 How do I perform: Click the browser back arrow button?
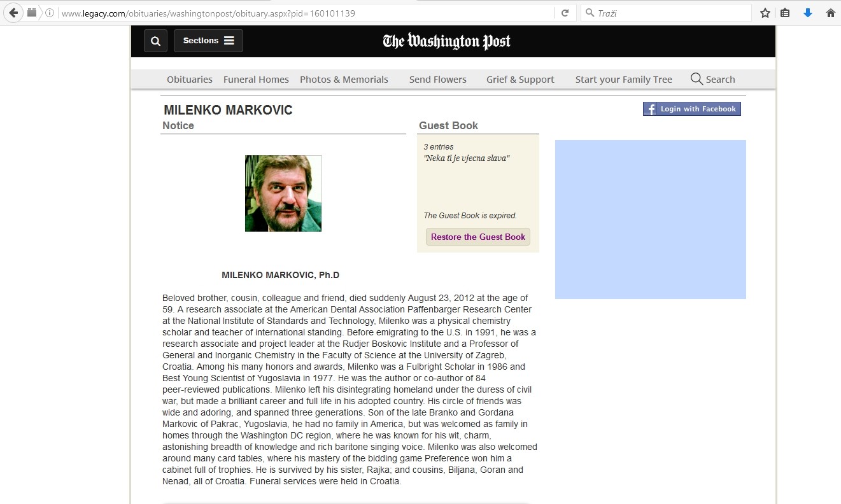tap(13, 13)
